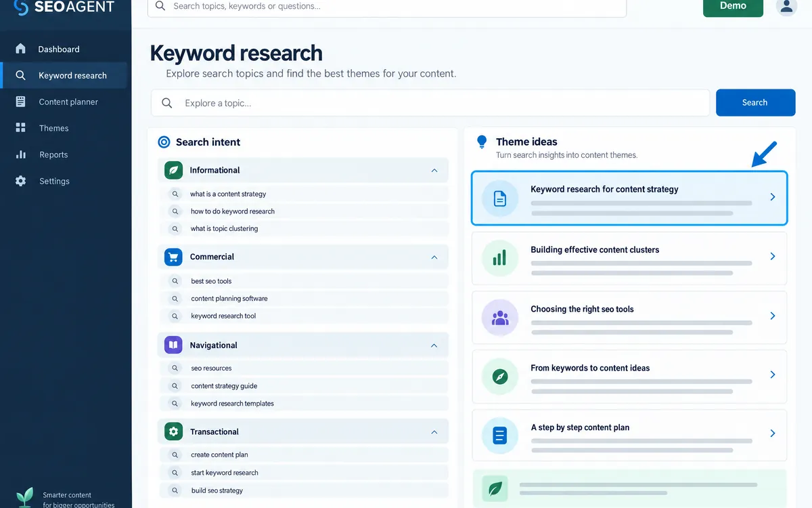
Task: Open arrow on Keyword research for content strategy
Action: click(773, 197)
